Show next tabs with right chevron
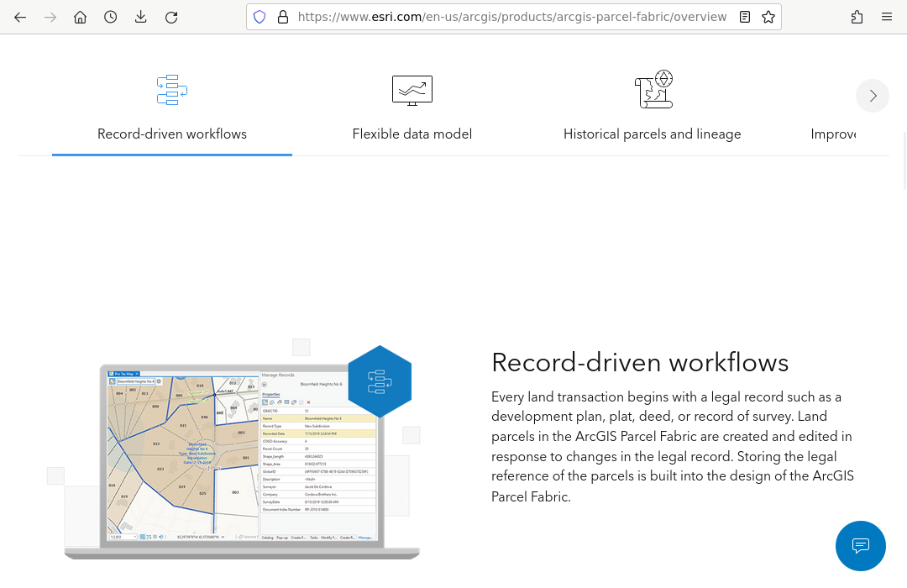 (x=873, y=96)
